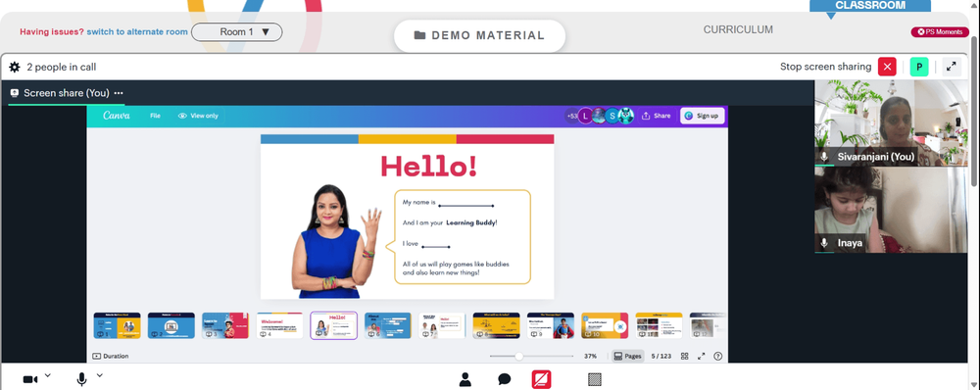980x390 pixels.
Task: Expand the camera options chevron
Action: tap(47, 375)
